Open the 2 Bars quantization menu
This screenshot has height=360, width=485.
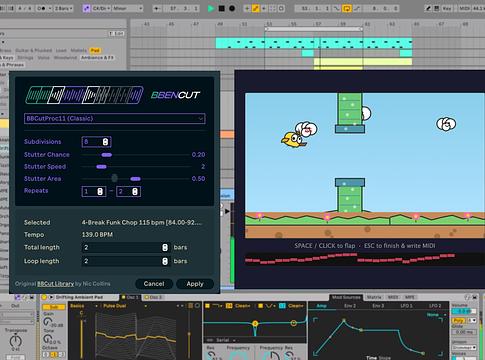63,8
